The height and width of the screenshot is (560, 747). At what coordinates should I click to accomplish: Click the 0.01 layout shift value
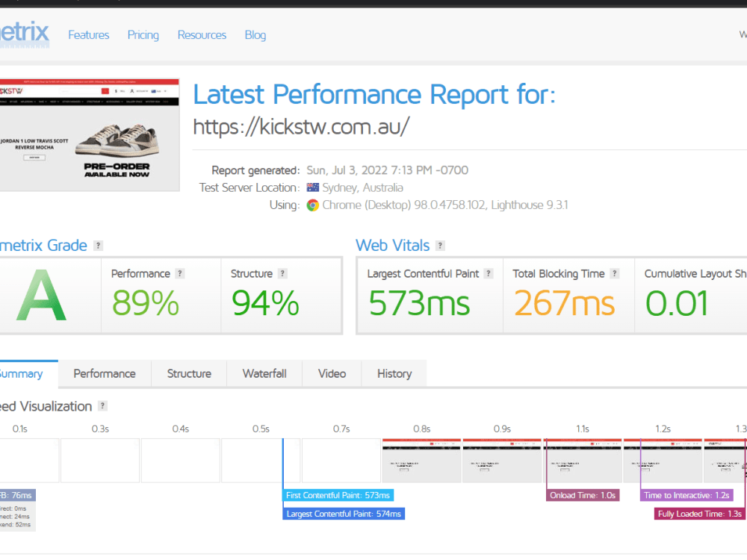tap(677, 303)
